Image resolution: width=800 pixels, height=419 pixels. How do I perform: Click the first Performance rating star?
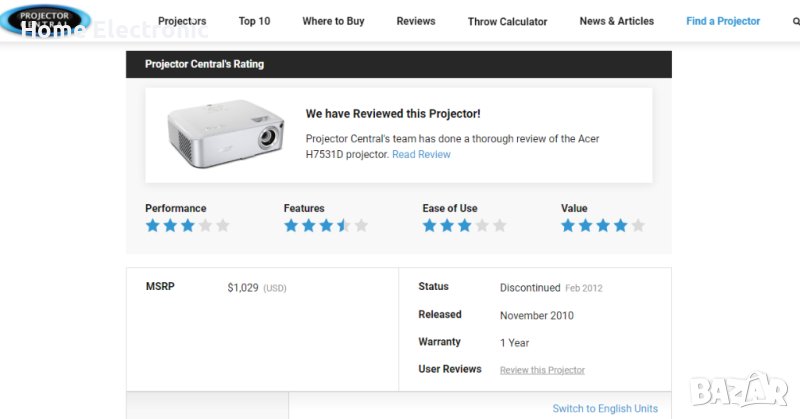[153, 226]
